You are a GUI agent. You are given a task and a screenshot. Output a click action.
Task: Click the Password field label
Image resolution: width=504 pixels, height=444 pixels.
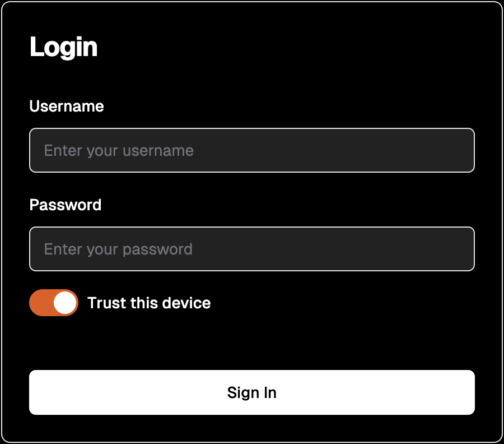click(66, 205)
